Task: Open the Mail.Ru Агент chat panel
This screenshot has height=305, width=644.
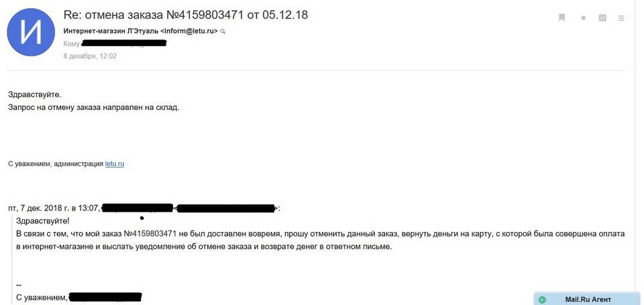Action: coord(588,300)
